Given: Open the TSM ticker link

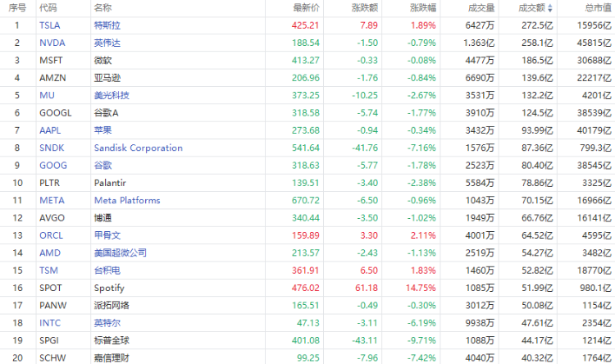Looking at the screenshot, I should coord(48,271).
